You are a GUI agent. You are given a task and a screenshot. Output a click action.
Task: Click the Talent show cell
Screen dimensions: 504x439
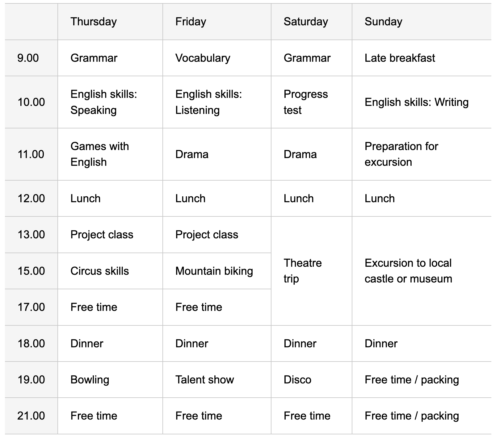[x=204, y=380]
